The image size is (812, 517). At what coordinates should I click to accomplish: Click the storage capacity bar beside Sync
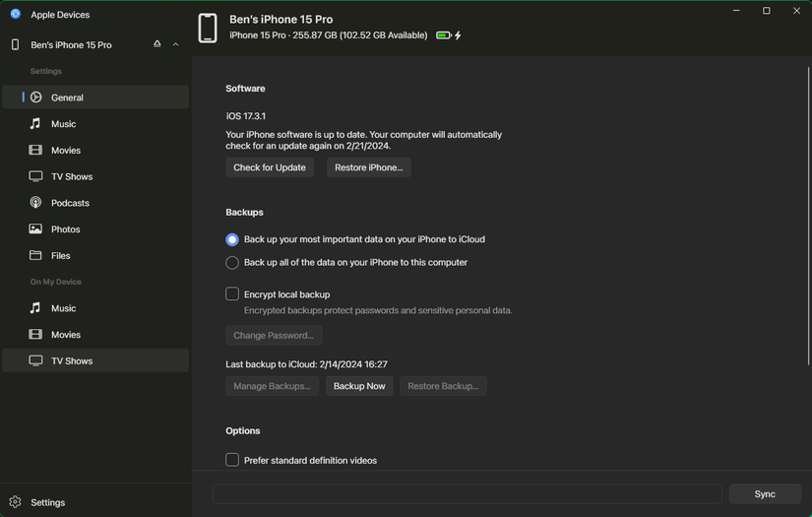coord(468,494)
